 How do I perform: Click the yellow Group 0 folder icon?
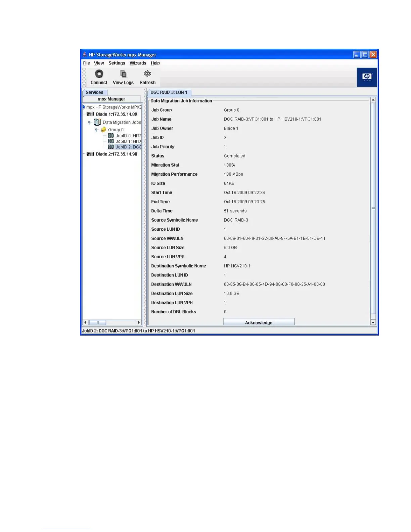(x=104, y=130)
